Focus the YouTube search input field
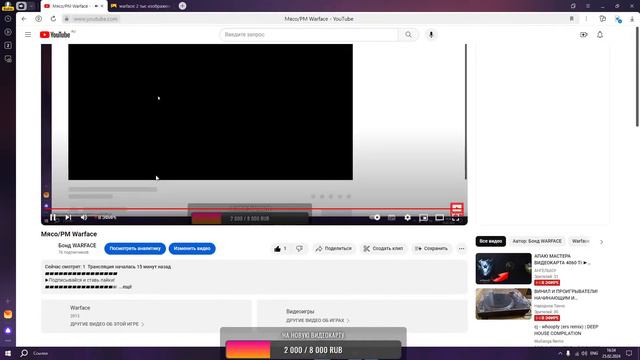 pos(309,35)
